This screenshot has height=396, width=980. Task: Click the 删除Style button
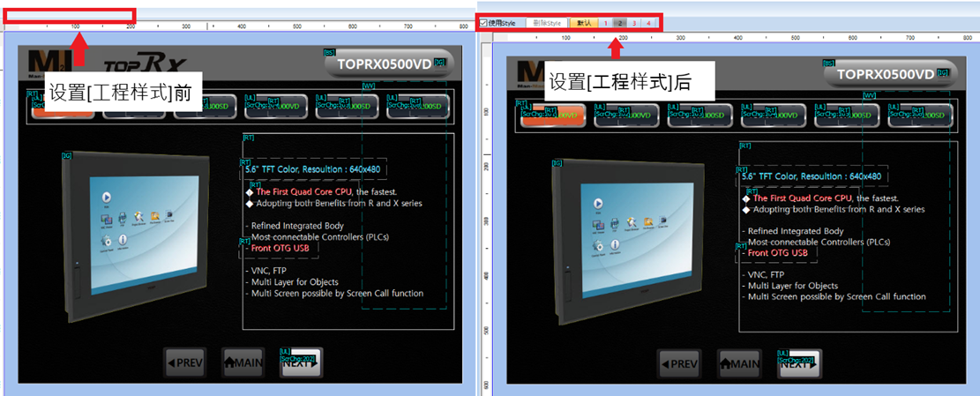(x=547, y=22)
